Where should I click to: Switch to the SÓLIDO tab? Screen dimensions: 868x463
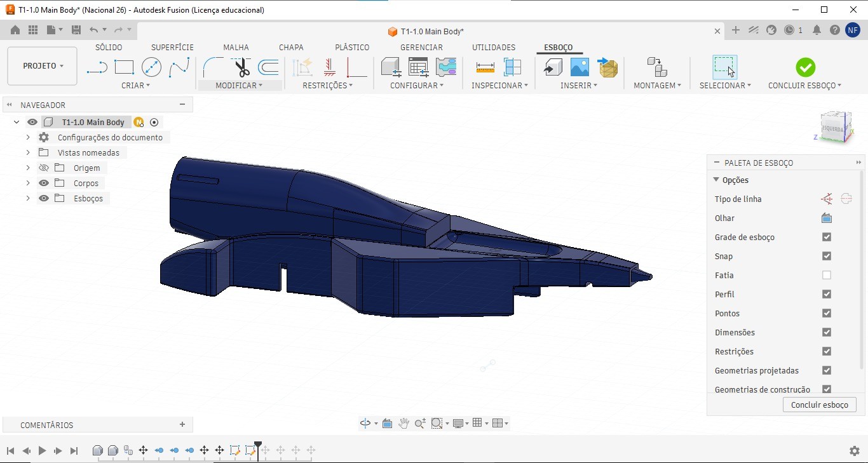point(109,47)
